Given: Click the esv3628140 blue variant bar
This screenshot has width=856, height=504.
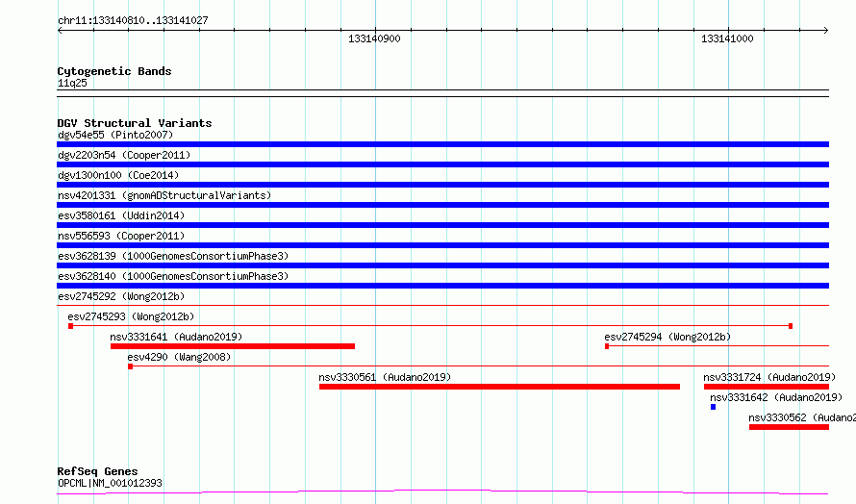Looking at the screenshot, I should point(442,286).
